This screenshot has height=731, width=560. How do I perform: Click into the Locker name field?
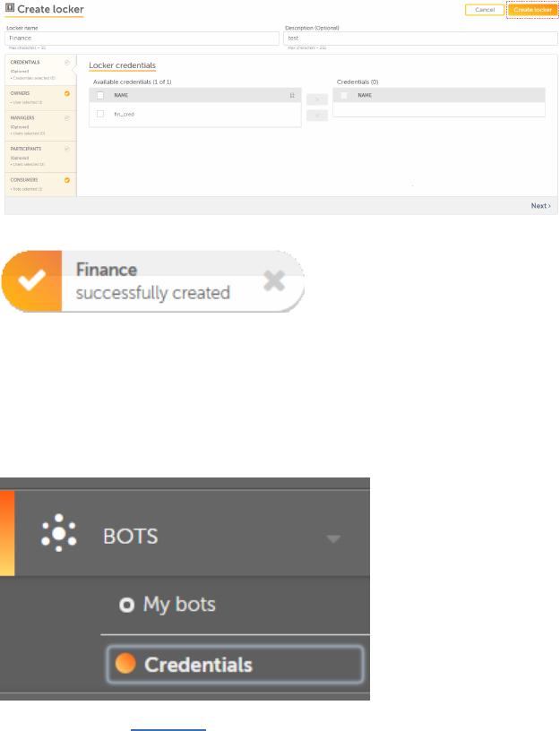click(142, 39)
